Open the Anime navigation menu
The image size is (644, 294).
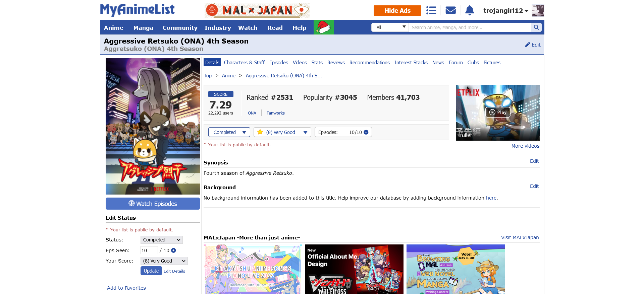tap(114, 28)
